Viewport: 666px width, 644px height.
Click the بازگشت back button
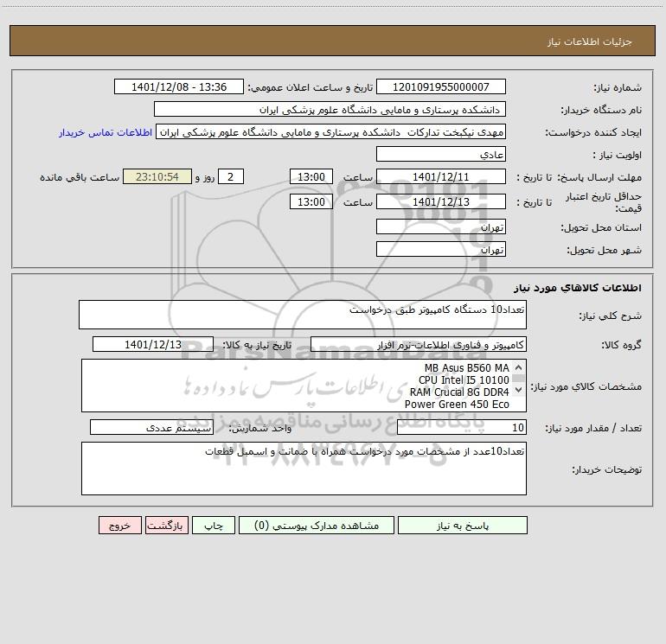[x=166, y=525]
